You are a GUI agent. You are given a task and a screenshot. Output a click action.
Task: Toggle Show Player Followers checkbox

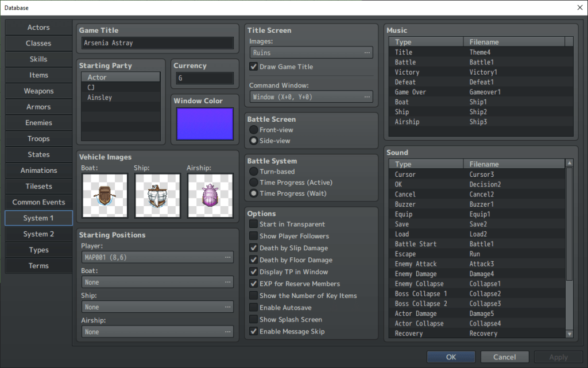pos(253,236)
